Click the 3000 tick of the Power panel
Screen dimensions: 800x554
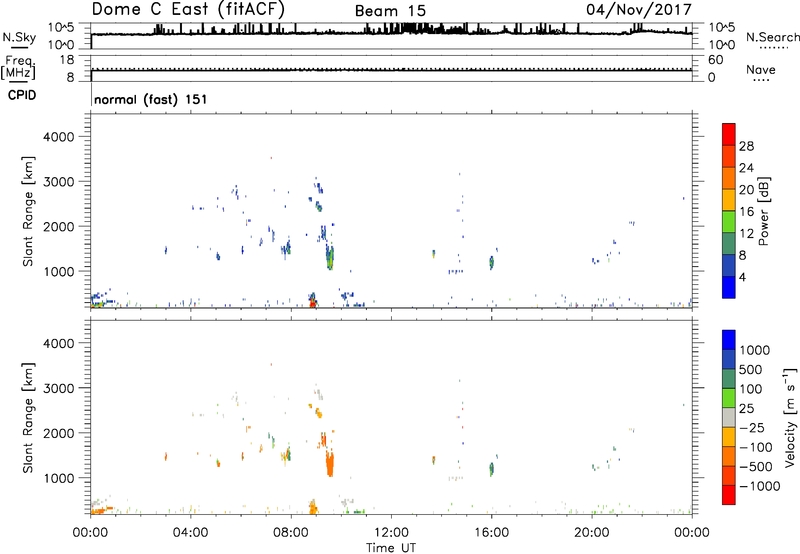click(58, 182)
